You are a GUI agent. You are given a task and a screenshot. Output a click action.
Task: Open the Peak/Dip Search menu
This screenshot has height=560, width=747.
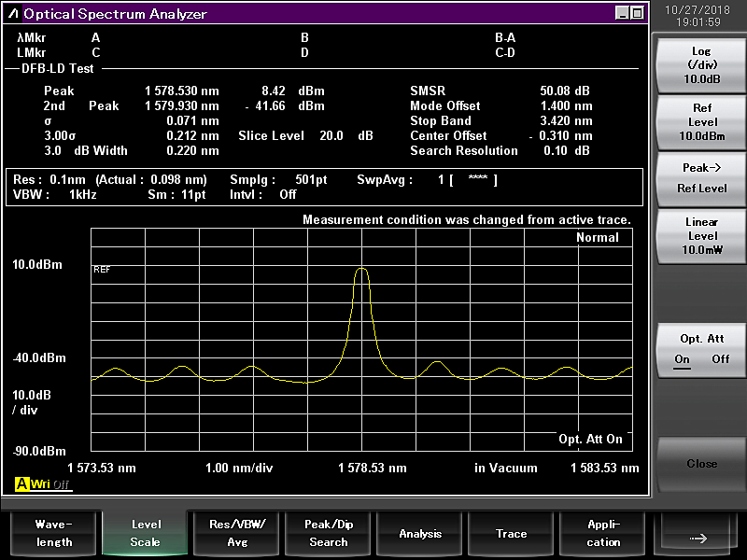[x=329, y=534]
